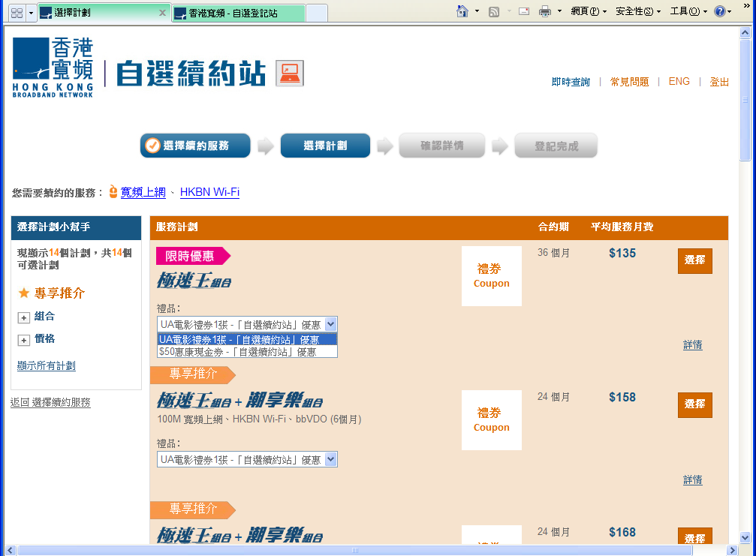Click the Coupon image for the $158 plan

click(491, 420)
